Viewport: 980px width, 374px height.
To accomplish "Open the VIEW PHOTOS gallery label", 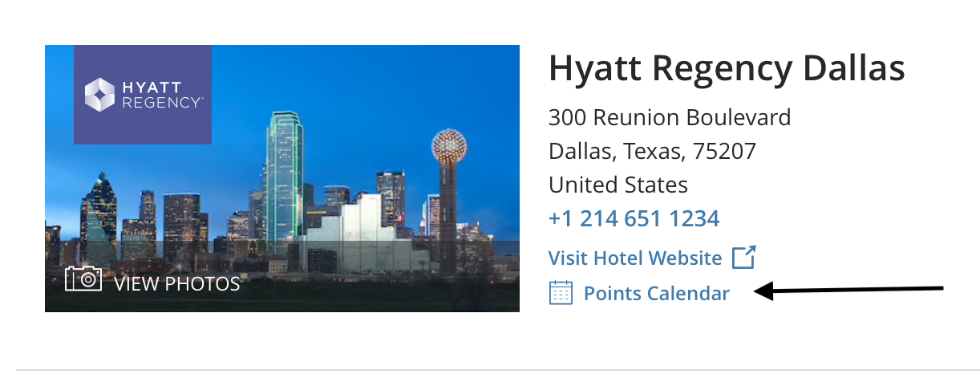I will click(x=177, y=283).
